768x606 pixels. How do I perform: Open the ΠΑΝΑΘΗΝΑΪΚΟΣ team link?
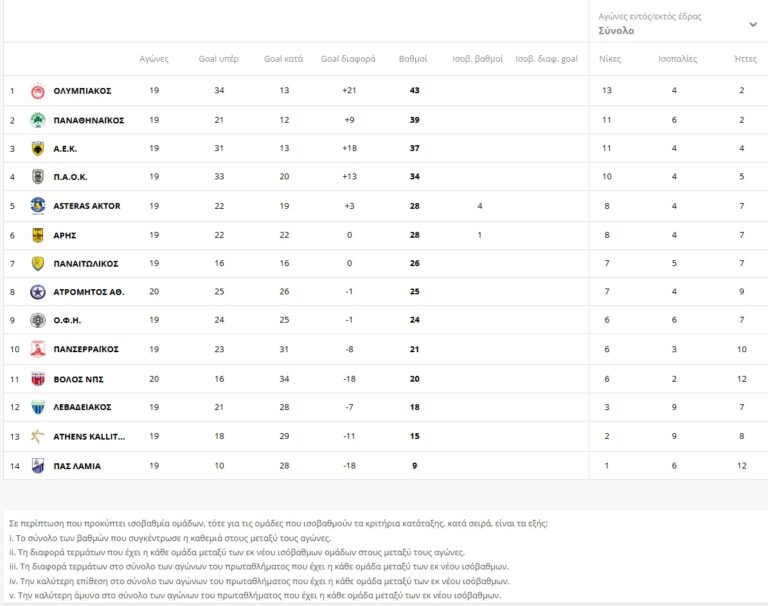pyautogui.click(x=88, y=120)
